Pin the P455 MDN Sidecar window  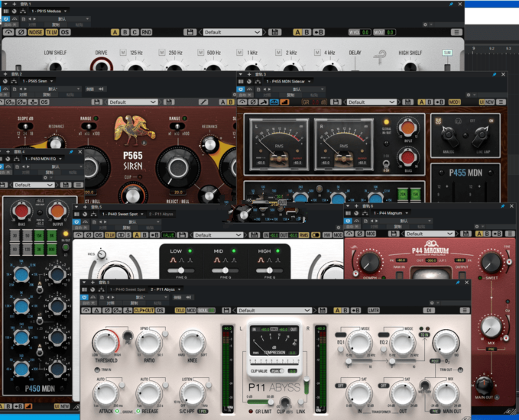495,74
